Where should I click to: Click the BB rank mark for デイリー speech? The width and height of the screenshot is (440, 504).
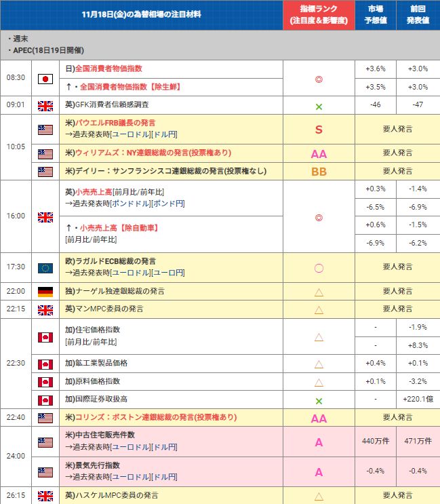318,172
